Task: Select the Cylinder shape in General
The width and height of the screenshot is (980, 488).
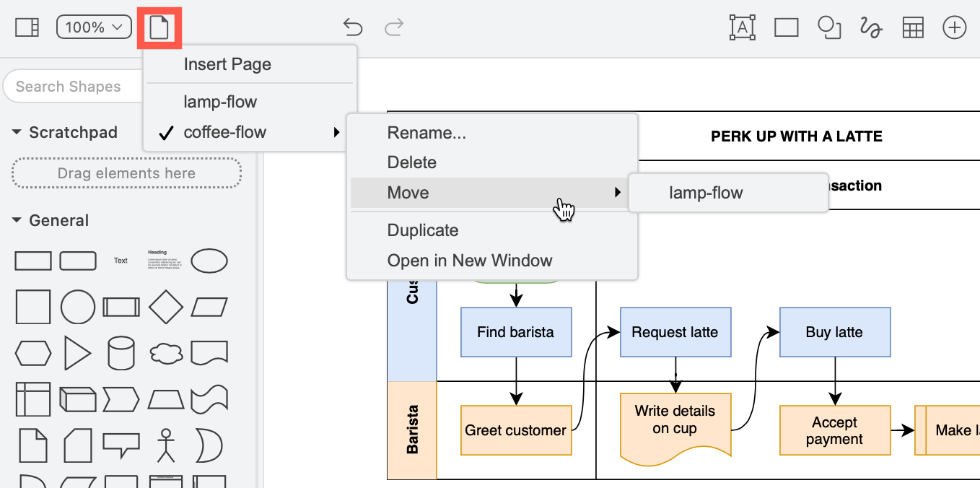Action: click(121, 352)
